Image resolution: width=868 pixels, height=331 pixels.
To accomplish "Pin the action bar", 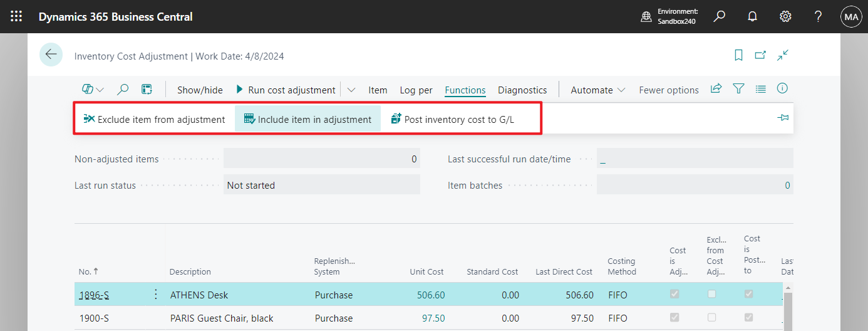I will tap(783, 118).
